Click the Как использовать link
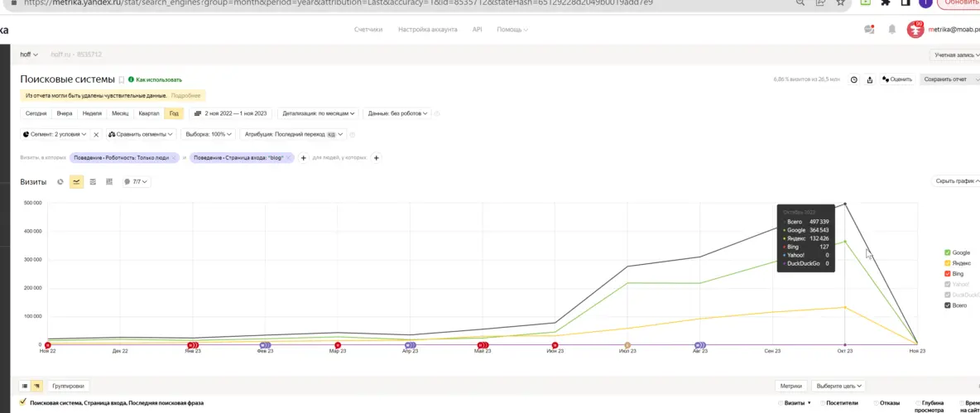The image size is (980, 413). coord(158,79)
